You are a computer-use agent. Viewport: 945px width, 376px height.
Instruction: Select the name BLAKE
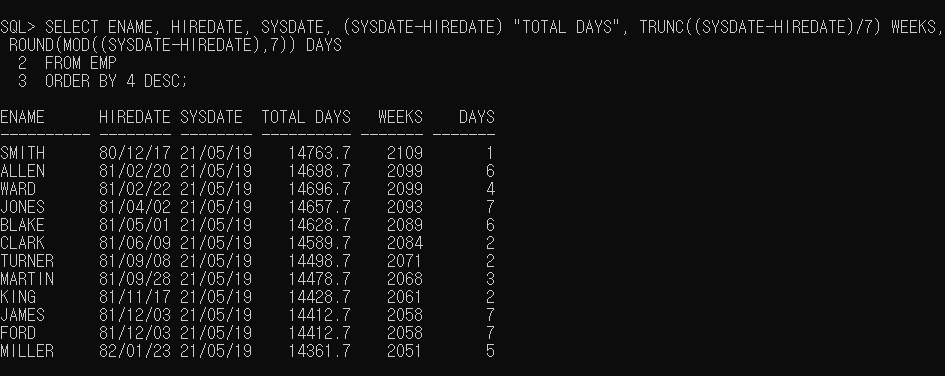click(x=22, y=225)
